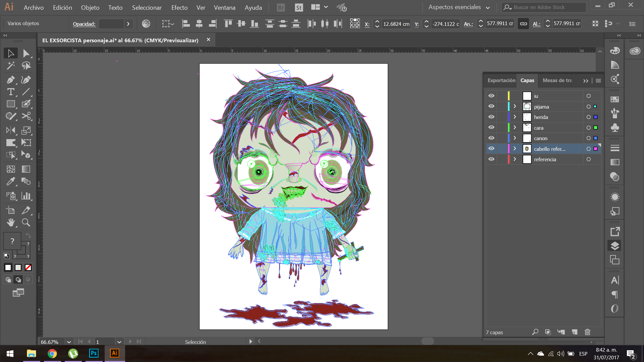Viewport: 644px width, 362px height.
Task: Hide the cara layer
Action: (x=491, y=127)
